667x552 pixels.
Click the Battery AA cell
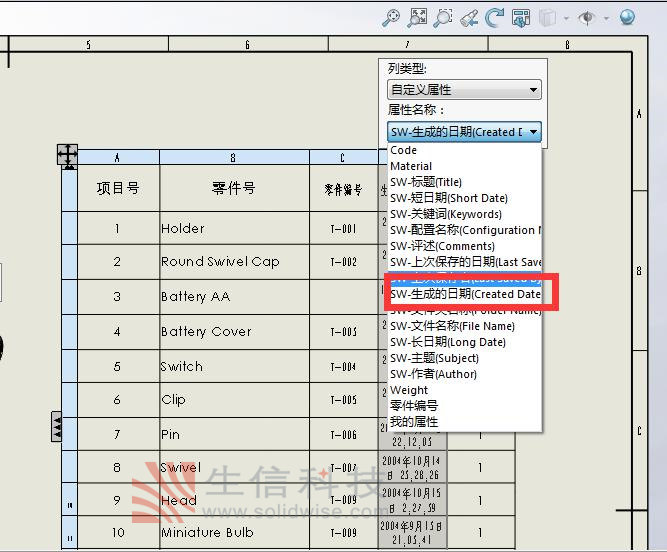tap(234, 296)
